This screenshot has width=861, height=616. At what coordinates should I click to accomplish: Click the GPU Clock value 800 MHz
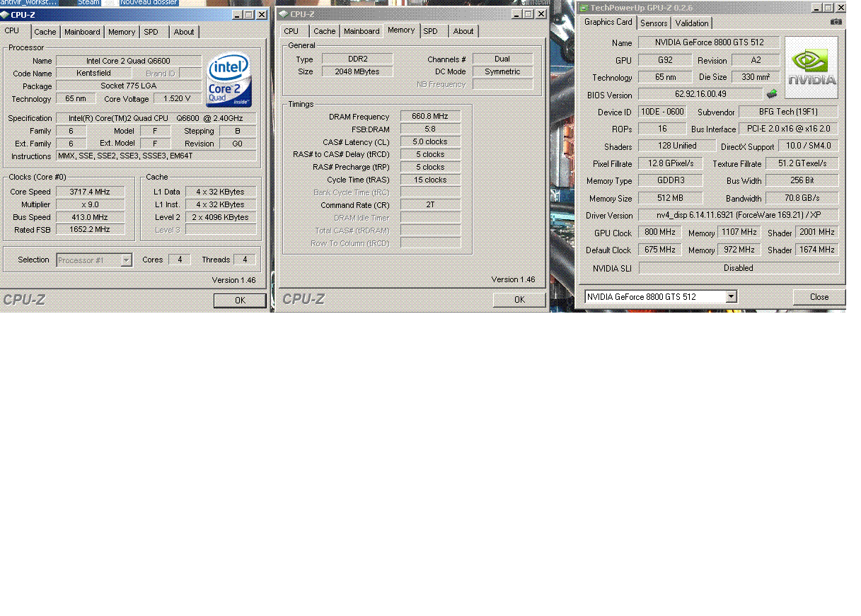point(659,232)
